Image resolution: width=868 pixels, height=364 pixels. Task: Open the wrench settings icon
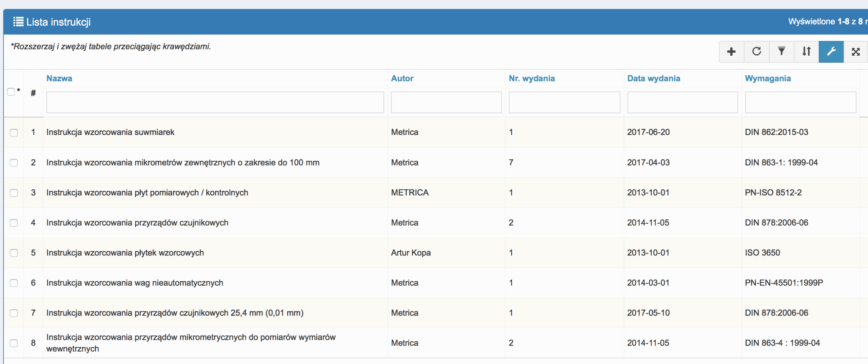pyautogui.click(x=831, y=52)
